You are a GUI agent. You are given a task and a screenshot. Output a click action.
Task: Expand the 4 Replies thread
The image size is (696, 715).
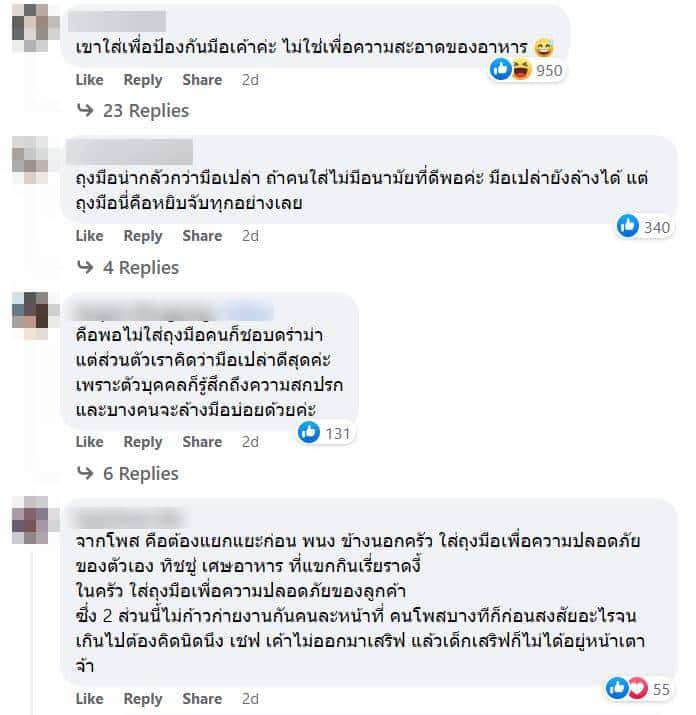click(129, 267)
